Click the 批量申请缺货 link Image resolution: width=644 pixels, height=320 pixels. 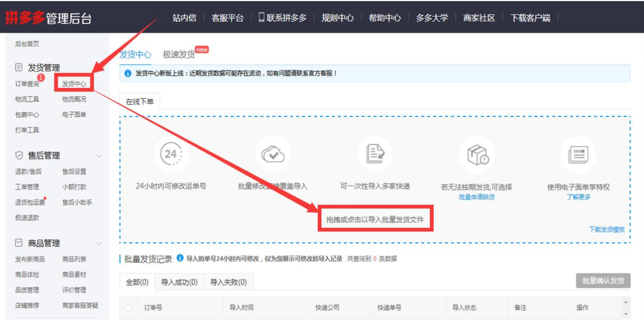click(476, 197)
